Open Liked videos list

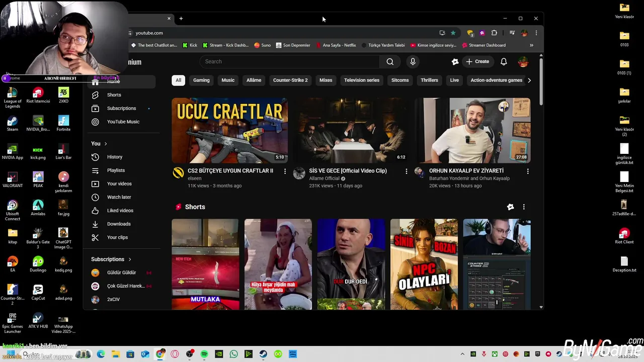click(120, 211)
